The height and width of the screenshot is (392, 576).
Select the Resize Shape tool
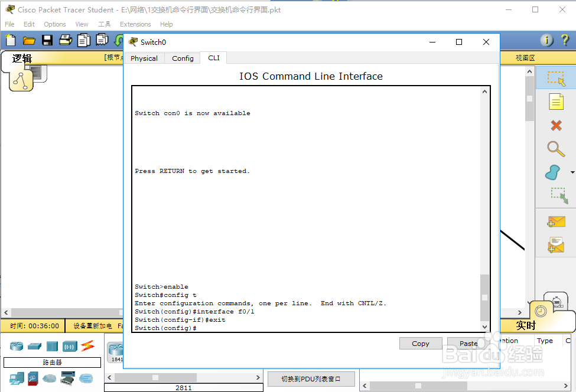559,195
